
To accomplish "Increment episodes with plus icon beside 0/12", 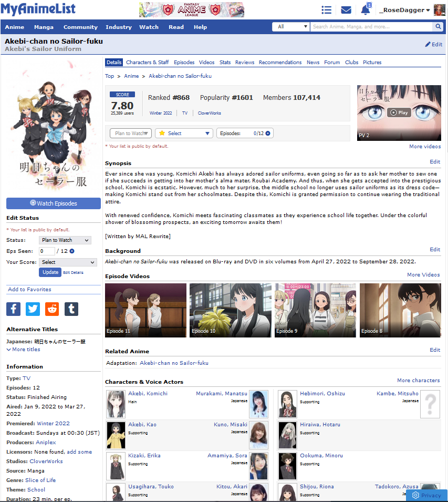I will [268, 133].
